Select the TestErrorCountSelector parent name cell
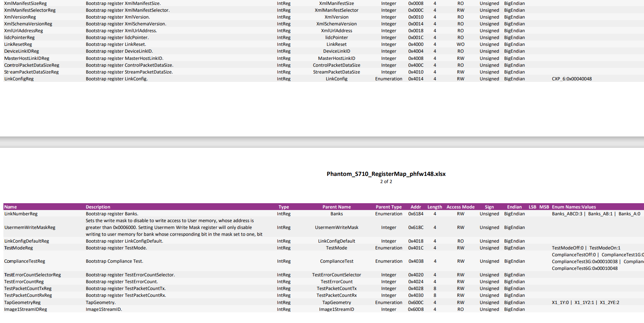Viewport: 644px width, 323px height. click(x=337, y=275)
